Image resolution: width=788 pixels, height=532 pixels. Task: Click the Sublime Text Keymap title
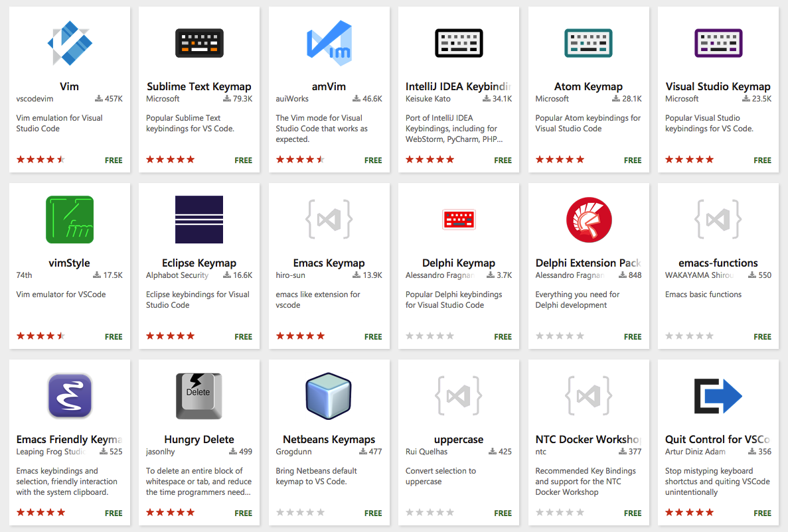click(199, 86)
